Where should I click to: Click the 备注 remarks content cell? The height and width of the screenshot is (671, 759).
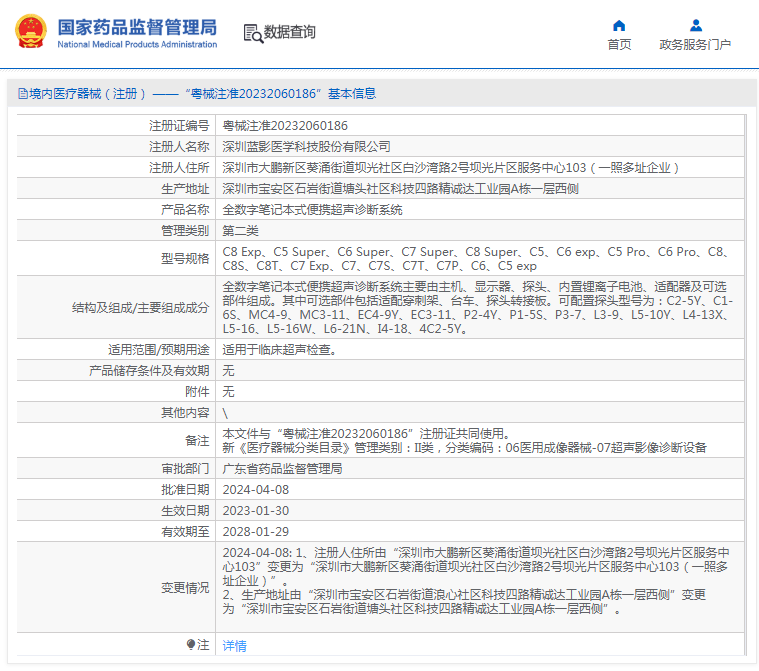click(479, 441)
